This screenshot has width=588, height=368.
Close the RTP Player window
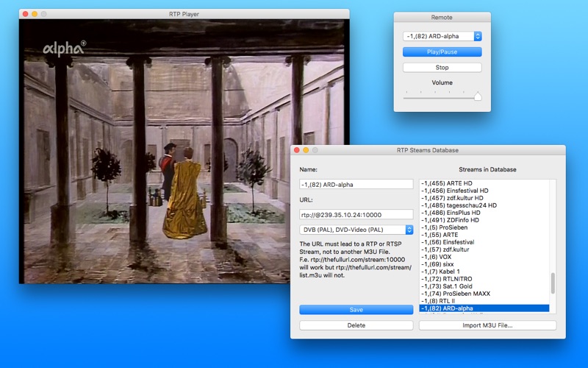[25, 14]
